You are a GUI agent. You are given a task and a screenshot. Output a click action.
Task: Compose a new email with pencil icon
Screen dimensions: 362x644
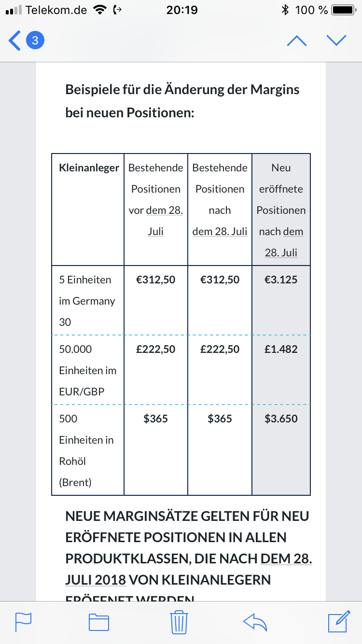pyautogui.click(x=338, y=622)
